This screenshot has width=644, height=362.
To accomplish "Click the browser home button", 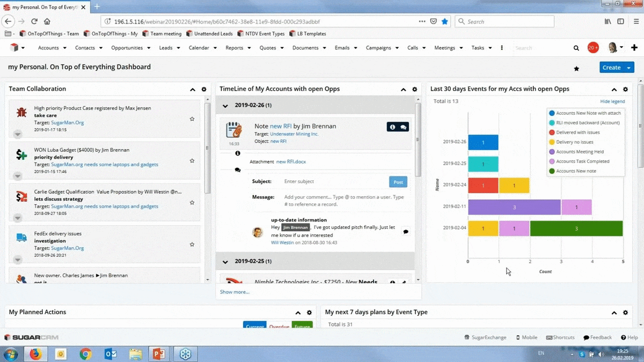I will pyautogui.click(x=47, y=21).
